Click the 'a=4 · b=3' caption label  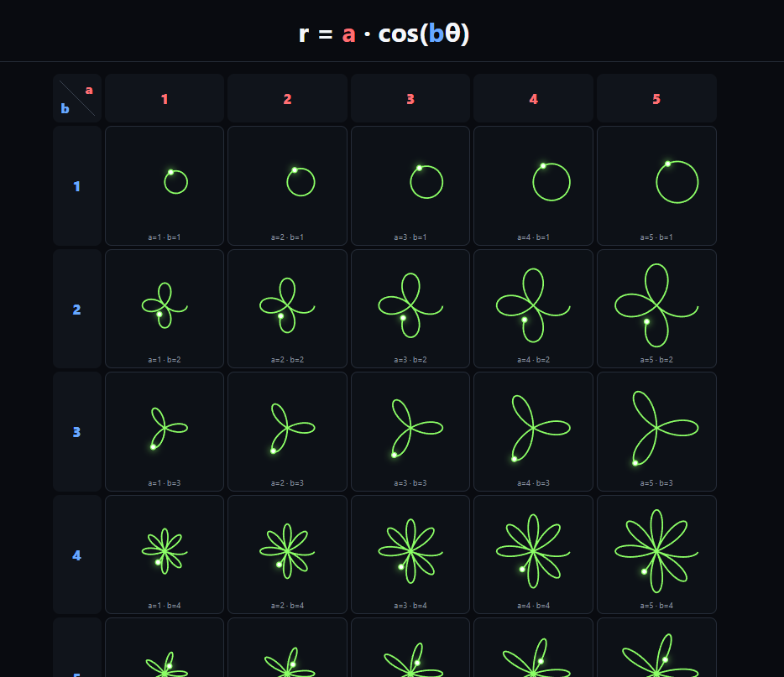[534, 483]
